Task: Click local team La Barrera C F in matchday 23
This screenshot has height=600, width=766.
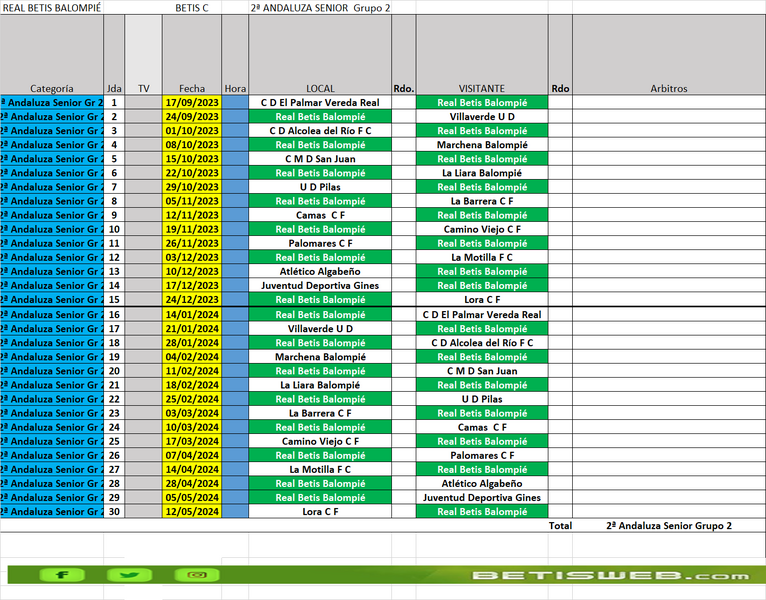Action: coord(320,413)
